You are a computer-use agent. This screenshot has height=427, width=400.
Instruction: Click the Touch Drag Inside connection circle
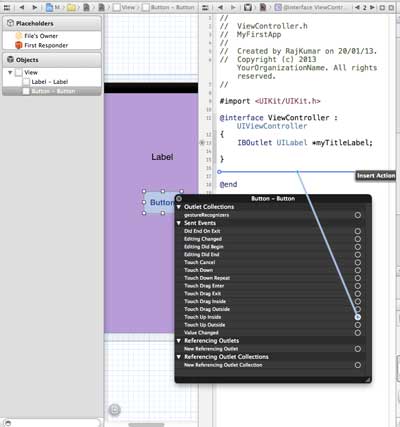click(x=358, y=301)
